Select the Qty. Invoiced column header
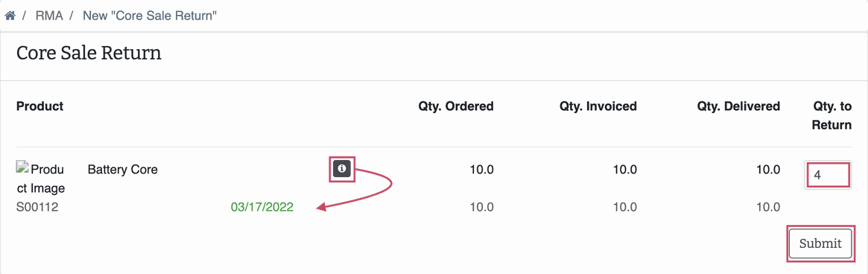 [x=598, y=106]
